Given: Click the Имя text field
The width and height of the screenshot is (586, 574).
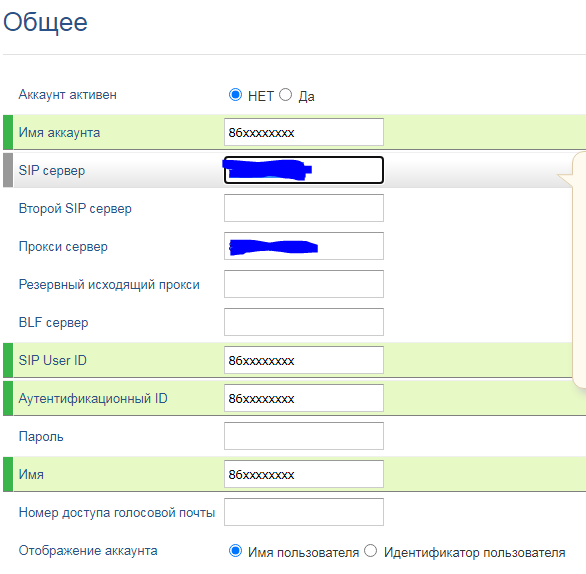Looking at the screenshot, I should point(304,474).
